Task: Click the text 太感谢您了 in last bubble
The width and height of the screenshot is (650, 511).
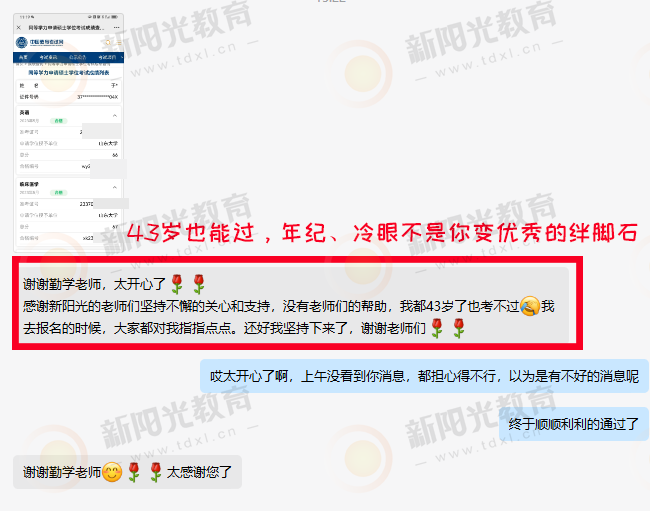Action: pyautogui.click(x=199, y=472)
